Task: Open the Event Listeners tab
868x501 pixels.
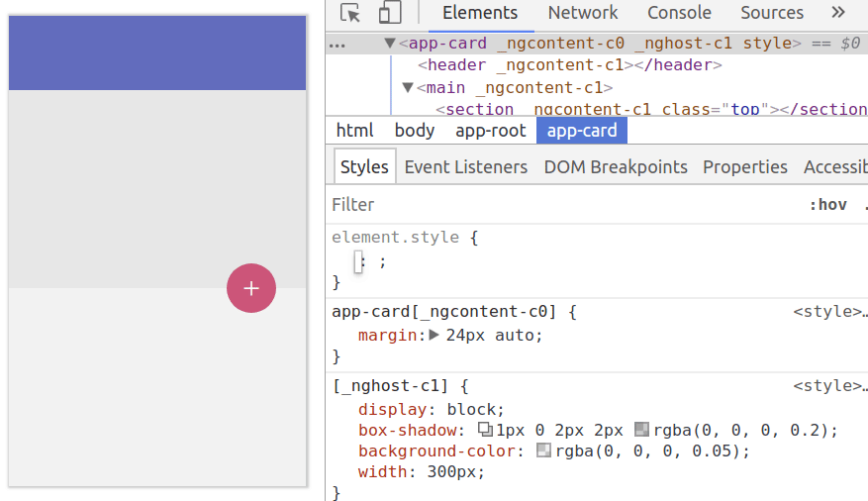Action: 465,166
